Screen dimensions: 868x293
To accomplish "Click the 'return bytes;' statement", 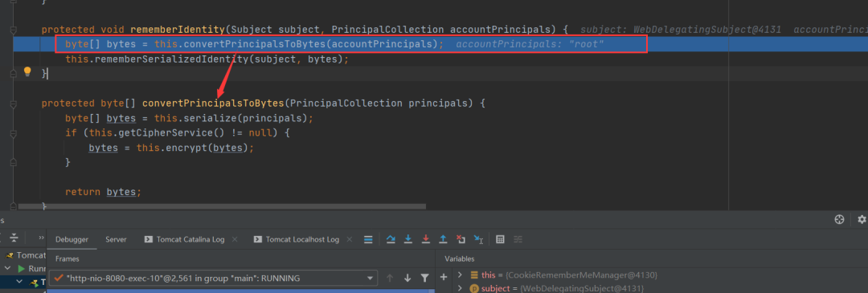I will click(x=104, y=192).
